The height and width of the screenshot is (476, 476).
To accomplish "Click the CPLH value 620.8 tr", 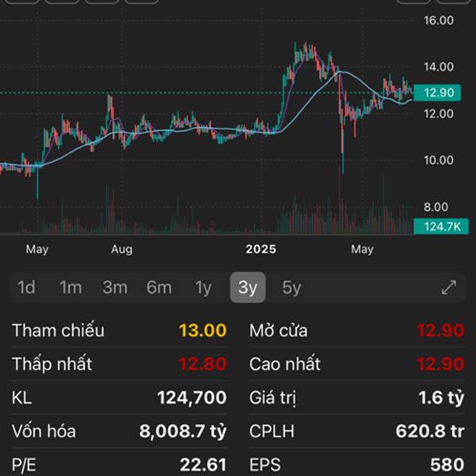I will click(x=430, y=431).
